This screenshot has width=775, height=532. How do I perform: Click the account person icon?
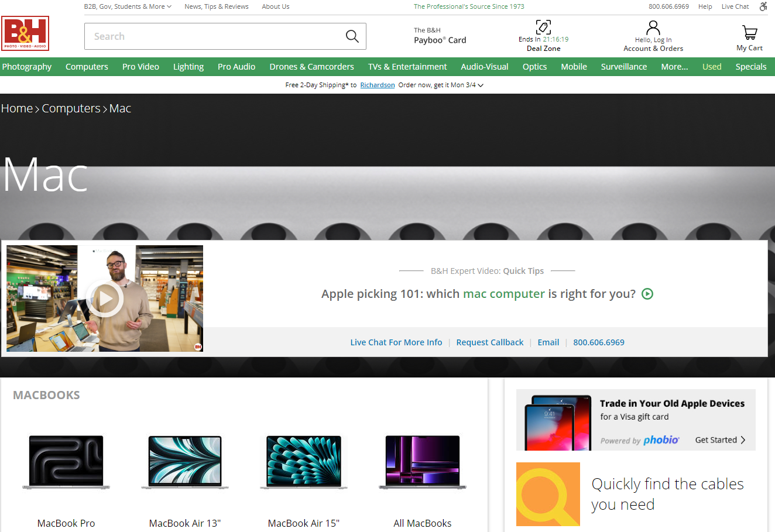pos(653,28)
